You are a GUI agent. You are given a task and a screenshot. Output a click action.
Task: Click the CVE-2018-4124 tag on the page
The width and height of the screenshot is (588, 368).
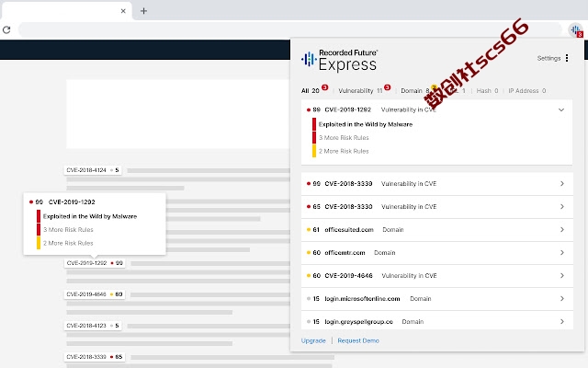(94, 170)
